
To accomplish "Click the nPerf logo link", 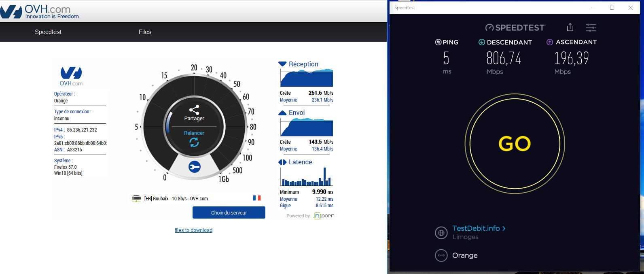I will [324, 216].
